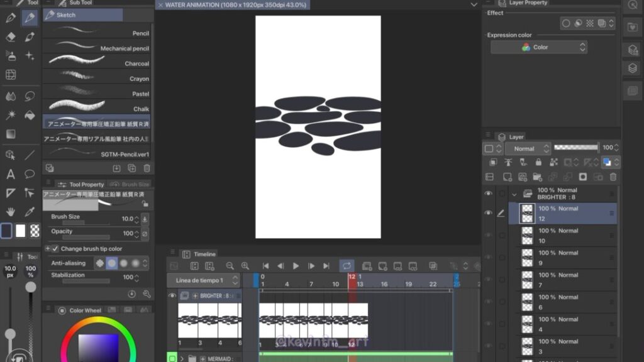Adjust the Brush Size stepper
Image resolution: width=644 pixels, height=362 pixels.
136,219
